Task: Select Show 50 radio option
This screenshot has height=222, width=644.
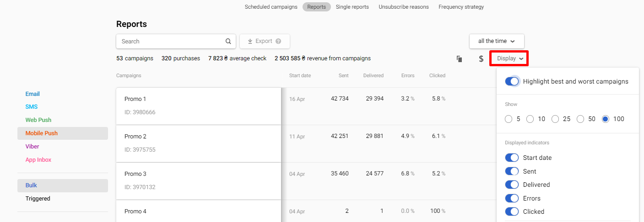Action: (580, 119)
